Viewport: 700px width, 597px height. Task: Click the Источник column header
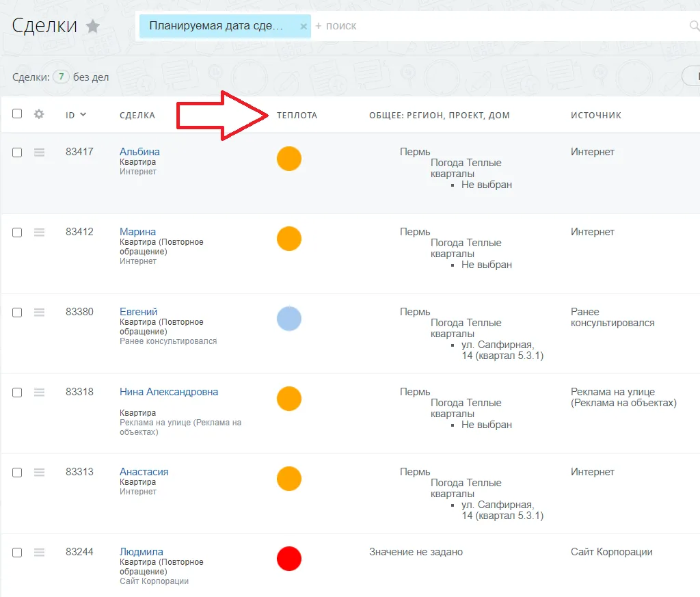tap(595, 116)
